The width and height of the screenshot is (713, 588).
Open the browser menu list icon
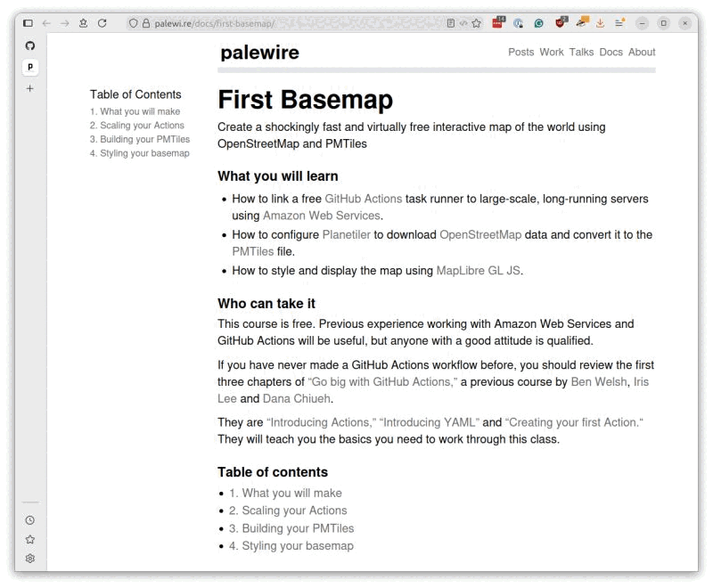click(619, 22)
